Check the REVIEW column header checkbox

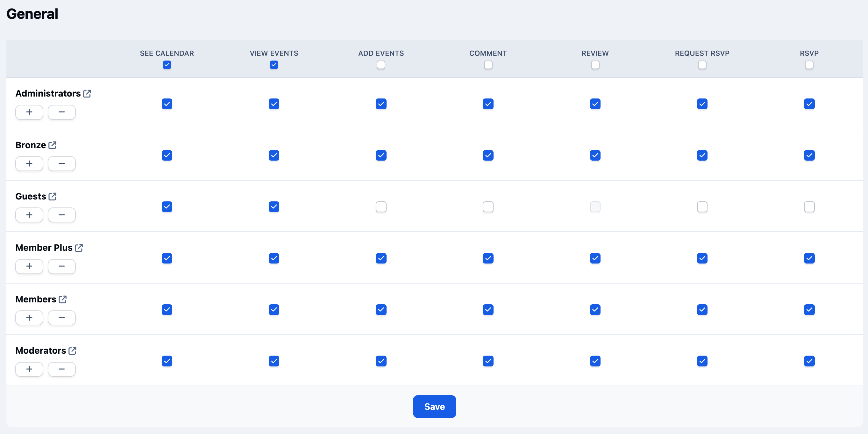click(x=595, y=65)
